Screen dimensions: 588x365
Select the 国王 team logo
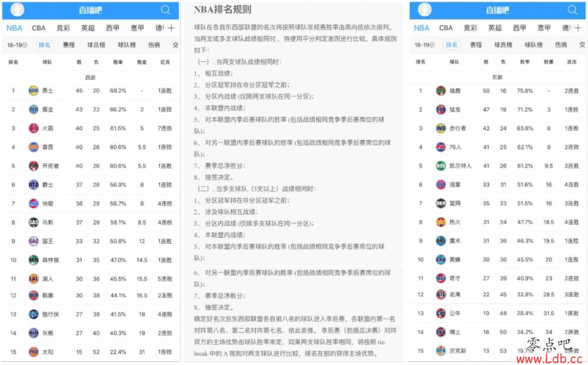click(34, 241)
